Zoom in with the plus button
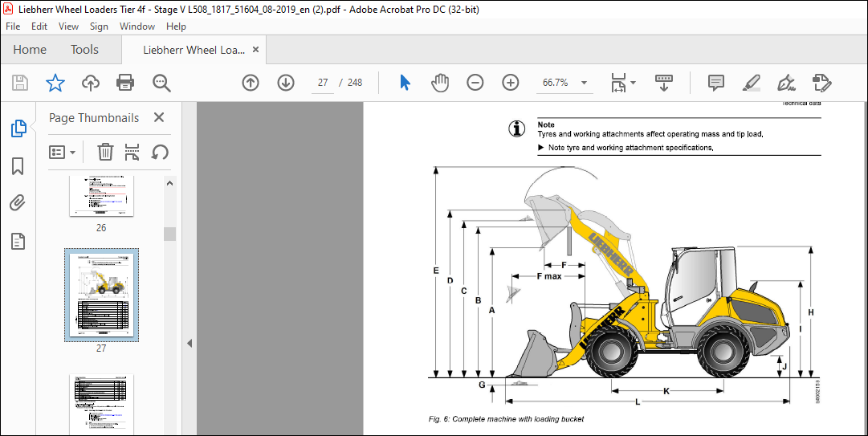 coord(511,83)
